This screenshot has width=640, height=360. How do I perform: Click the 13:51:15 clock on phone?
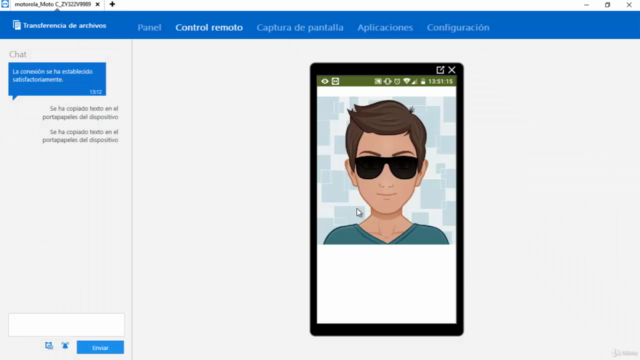coord(440,81)
